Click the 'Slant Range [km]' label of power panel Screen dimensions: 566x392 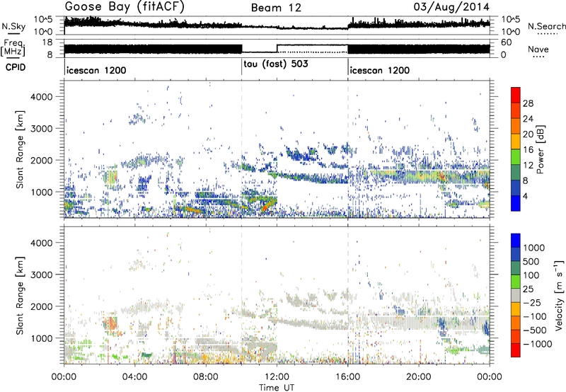pos(20,149)
